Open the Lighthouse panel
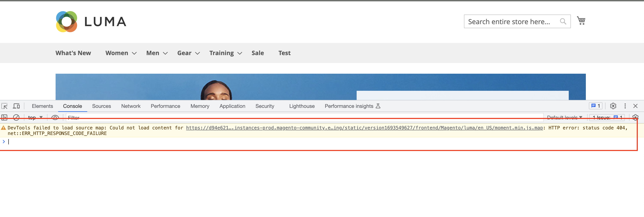 coord(301,106)
